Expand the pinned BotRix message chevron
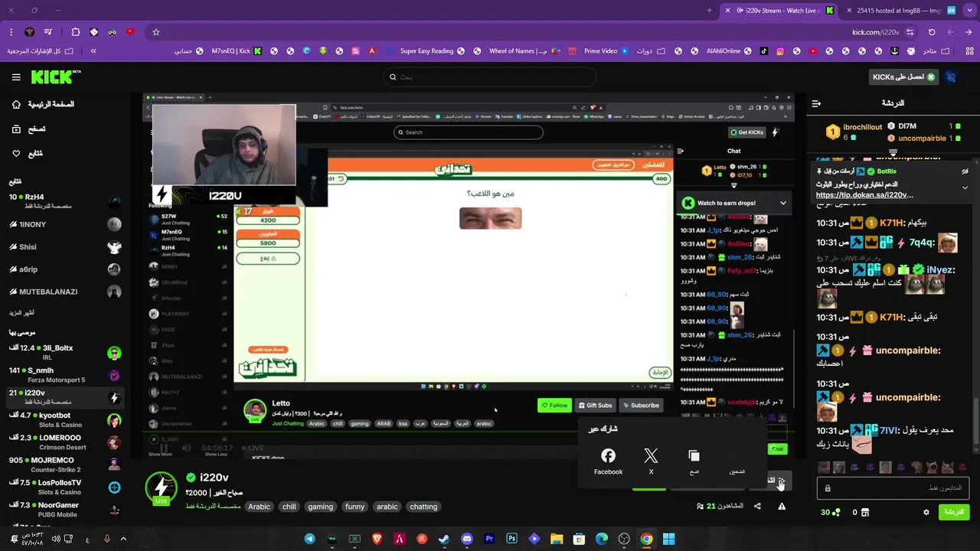The width and height of the screenshot is (980, 551). (x=965, y=187)
